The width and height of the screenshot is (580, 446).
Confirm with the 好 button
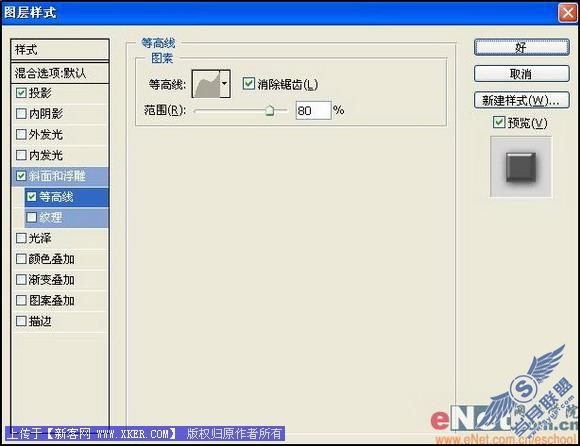[x=522, y=47]
